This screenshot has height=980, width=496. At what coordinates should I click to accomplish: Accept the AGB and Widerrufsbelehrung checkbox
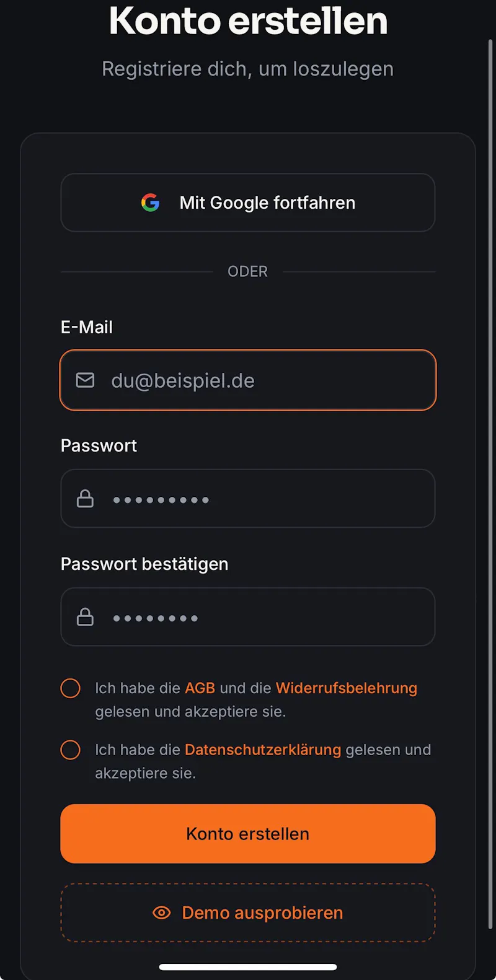click(x=71, y=688)
